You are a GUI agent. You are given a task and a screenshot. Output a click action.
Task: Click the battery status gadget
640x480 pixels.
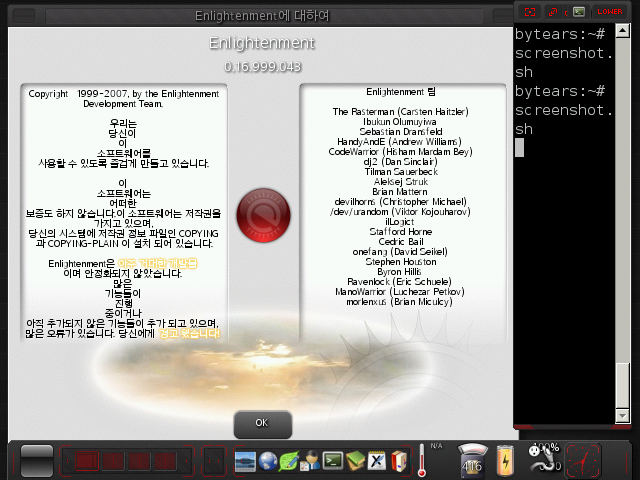coord(505,461)
